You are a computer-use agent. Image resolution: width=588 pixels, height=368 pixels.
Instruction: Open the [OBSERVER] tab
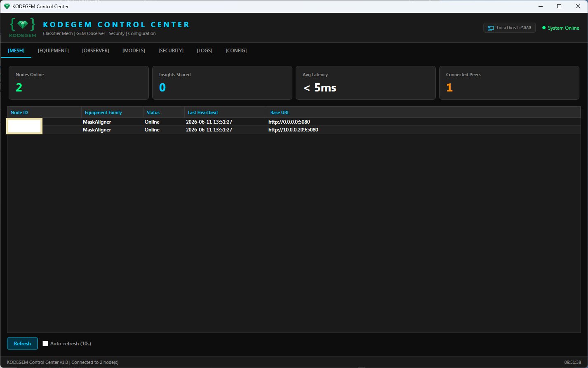[x=96, y=51]
